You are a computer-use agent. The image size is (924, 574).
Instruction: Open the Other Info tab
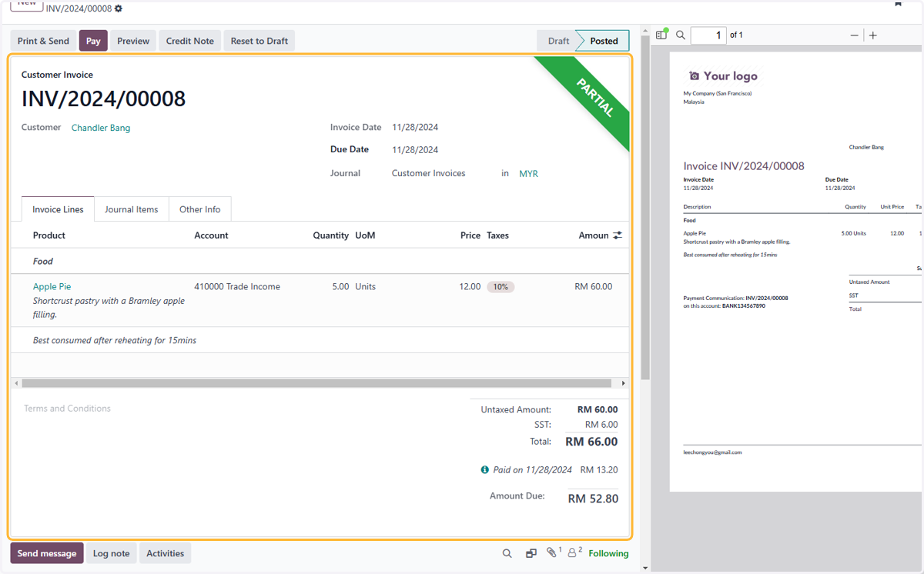[200, 209]
